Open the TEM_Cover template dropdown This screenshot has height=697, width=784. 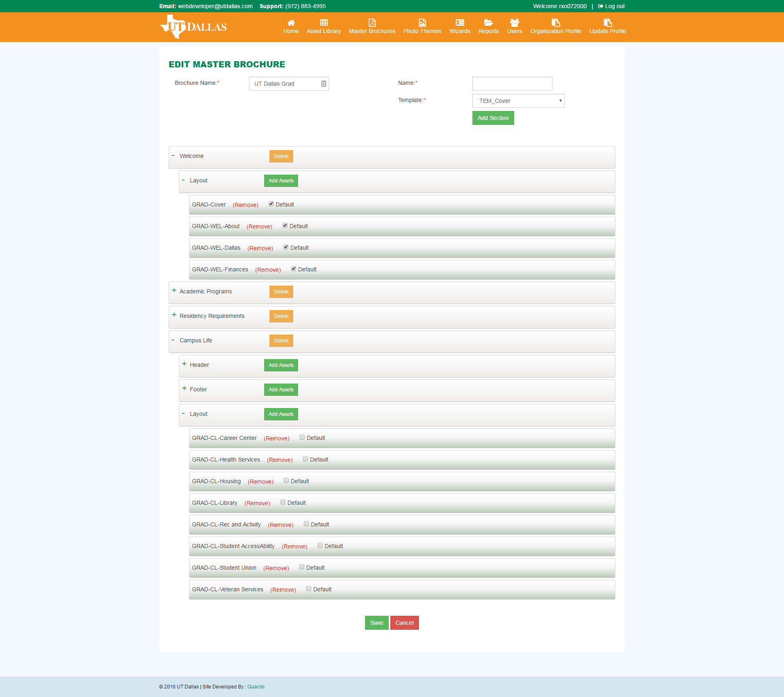[518, 101]
